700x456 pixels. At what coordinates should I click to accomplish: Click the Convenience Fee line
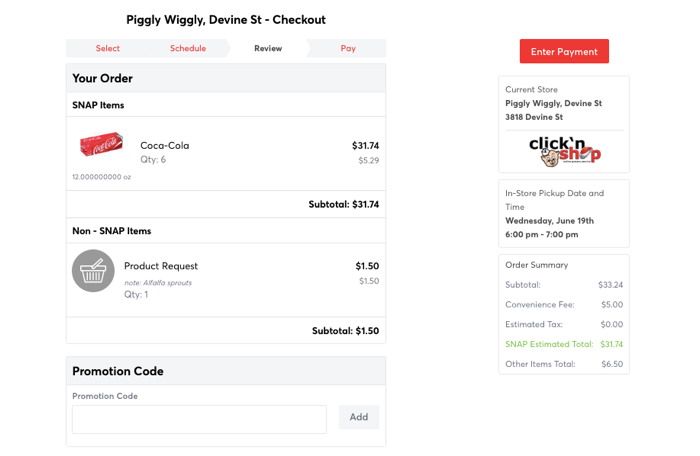[x=563, y=304]
